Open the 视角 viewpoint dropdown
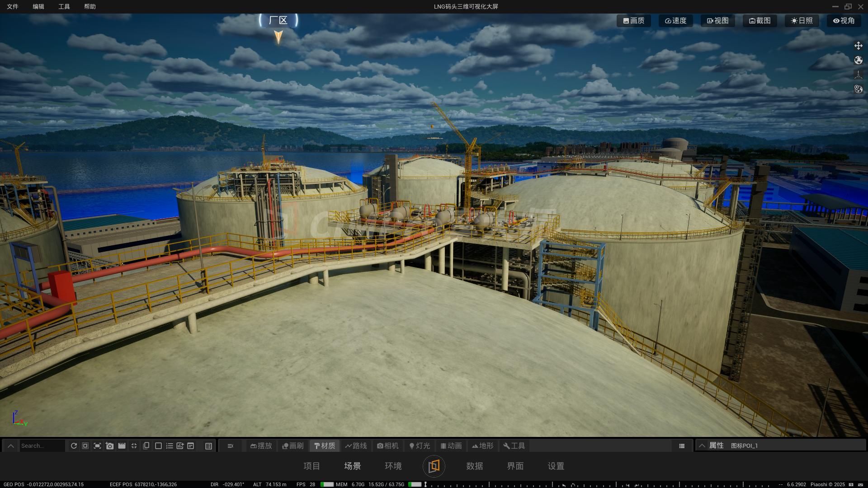Viewport: 868px width, 488px height. click(844, 21)
